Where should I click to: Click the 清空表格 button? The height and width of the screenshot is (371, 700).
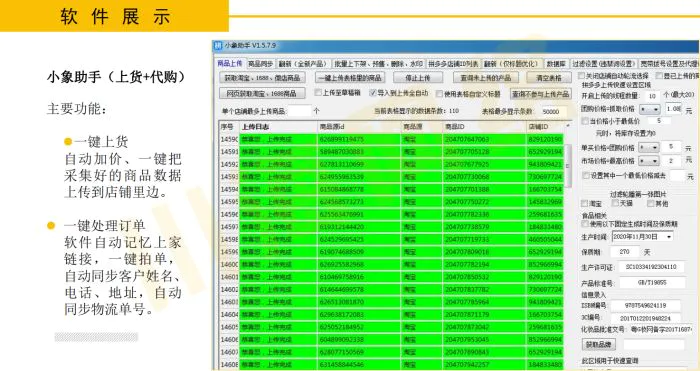click(549, 78)
